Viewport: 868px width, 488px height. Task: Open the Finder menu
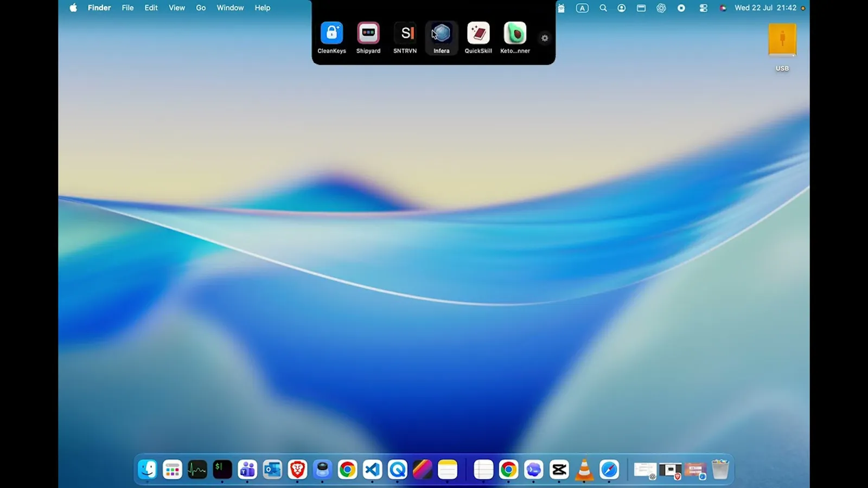point(99,8)
